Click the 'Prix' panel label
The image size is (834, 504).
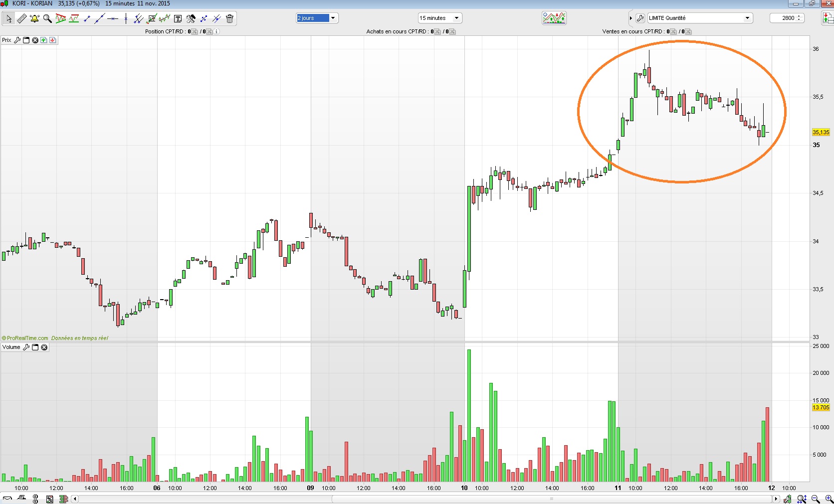(6, 40)
